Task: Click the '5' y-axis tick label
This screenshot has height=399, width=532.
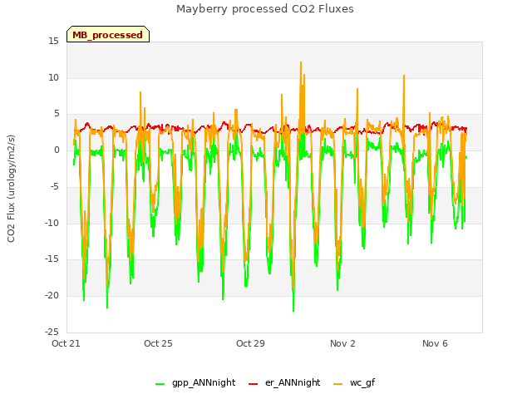Action: pyautogui.click(x=57, y=114)
